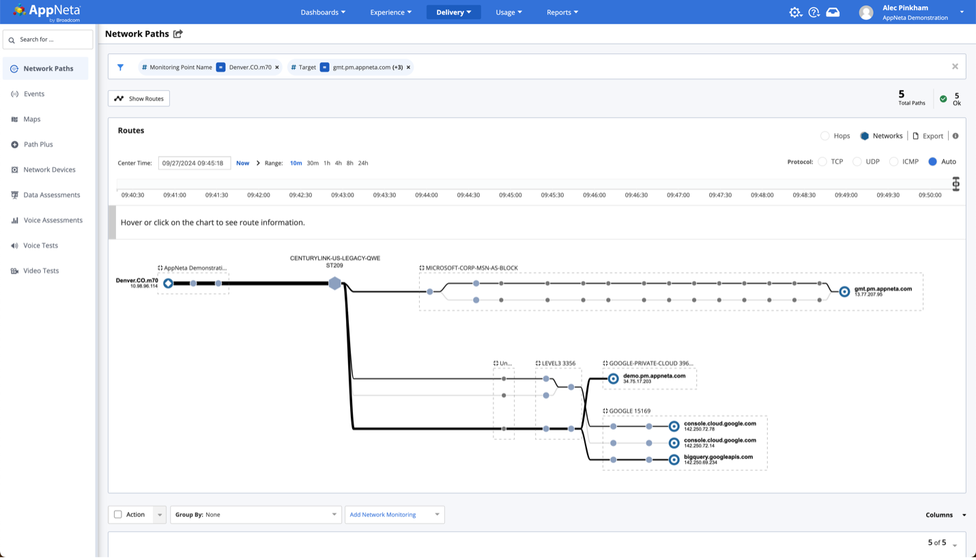Select the Hops view radio button
Screen dimensions: 976x560
pos(825,136)
